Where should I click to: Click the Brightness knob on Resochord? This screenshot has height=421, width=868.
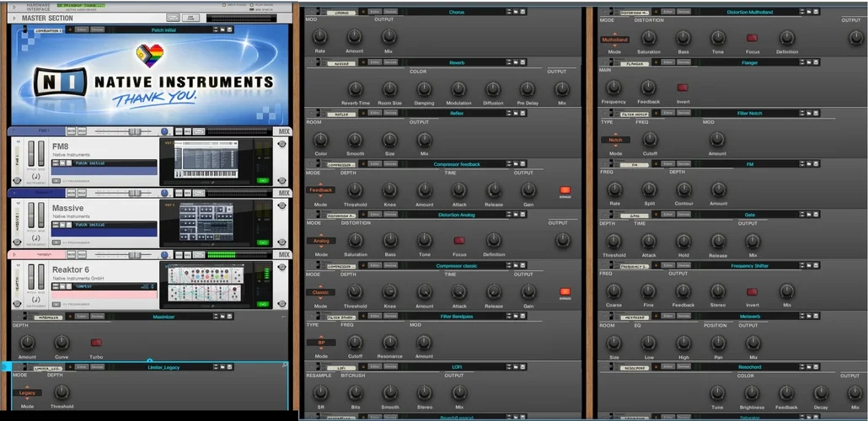(752, 392)
